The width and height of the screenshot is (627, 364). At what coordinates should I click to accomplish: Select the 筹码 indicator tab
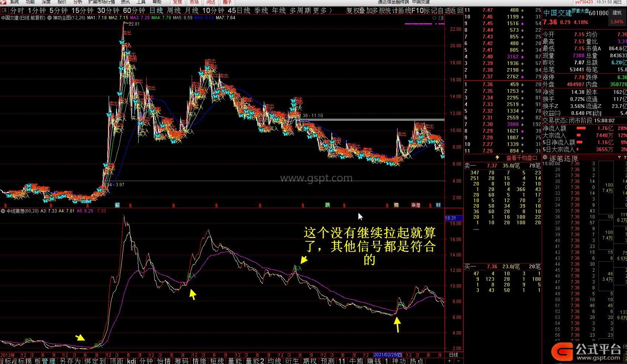(x=181, y=361)
